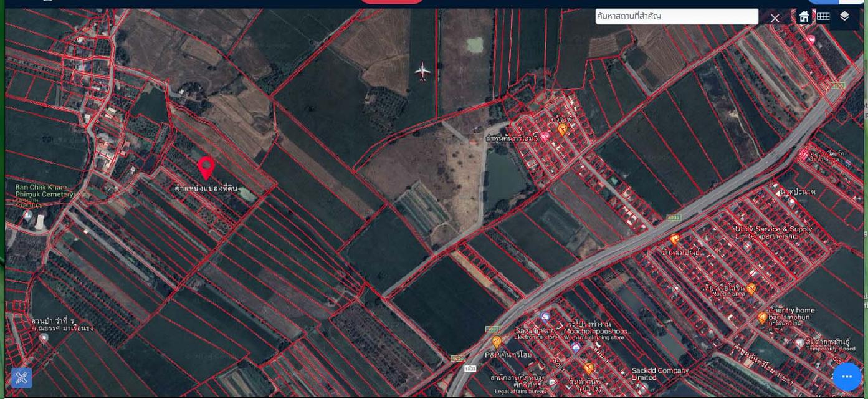Image resolution: width=868 pixels, height=399 pixels.
Task: Open the grid table tool icon
Action: [823, 17]
